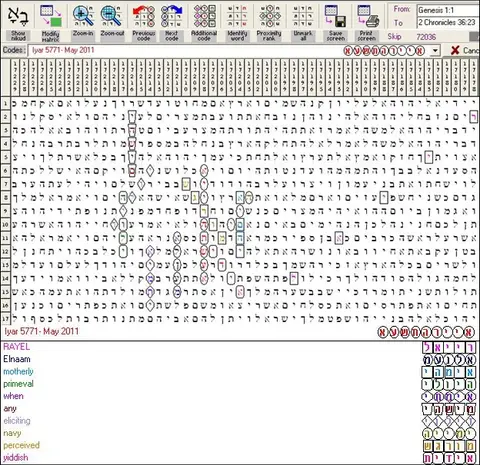Click the Zoom-in magnifier icon
The width and height of the screenshot is (480, 465).
(83, 16)
